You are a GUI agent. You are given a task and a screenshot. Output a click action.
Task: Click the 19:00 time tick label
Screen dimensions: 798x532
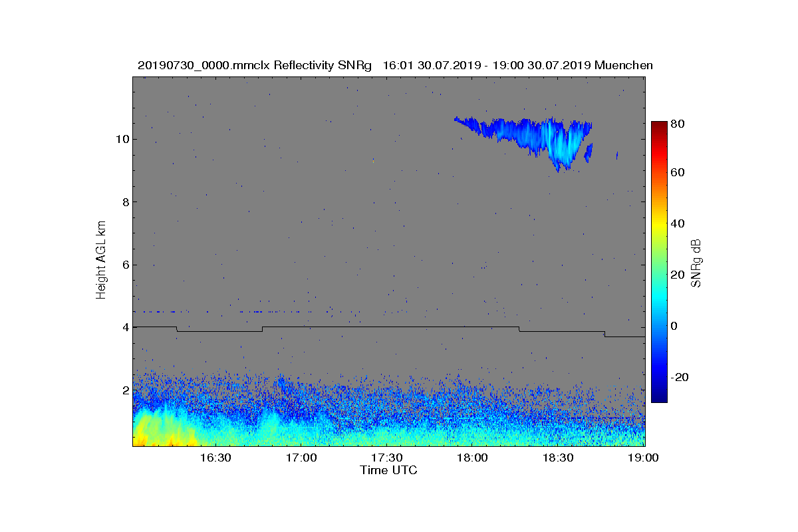pos(643,458)
